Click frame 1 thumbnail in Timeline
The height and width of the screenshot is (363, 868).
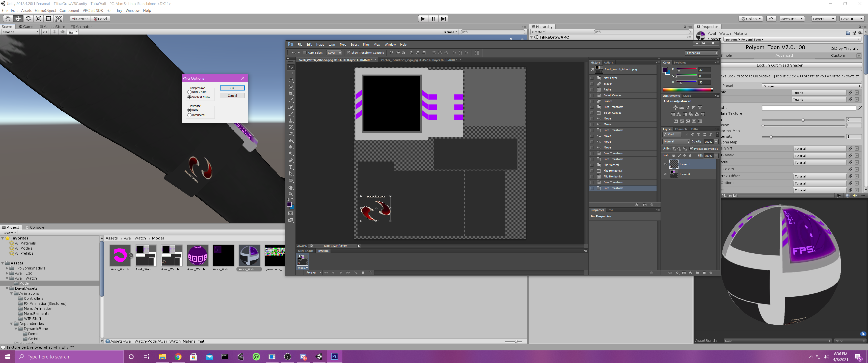pos(302,260)
